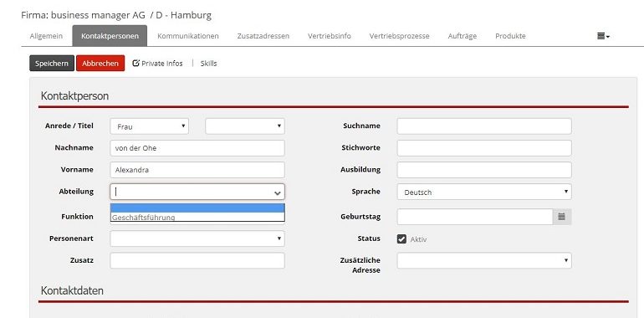Open the Skills link
This screenshot has width=644, height=318.
208,64
